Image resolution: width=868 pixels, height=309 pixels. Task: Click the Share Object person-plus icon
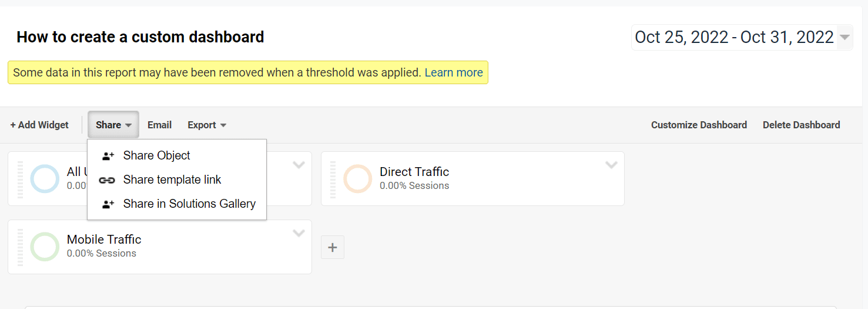[x=108, y=156]
